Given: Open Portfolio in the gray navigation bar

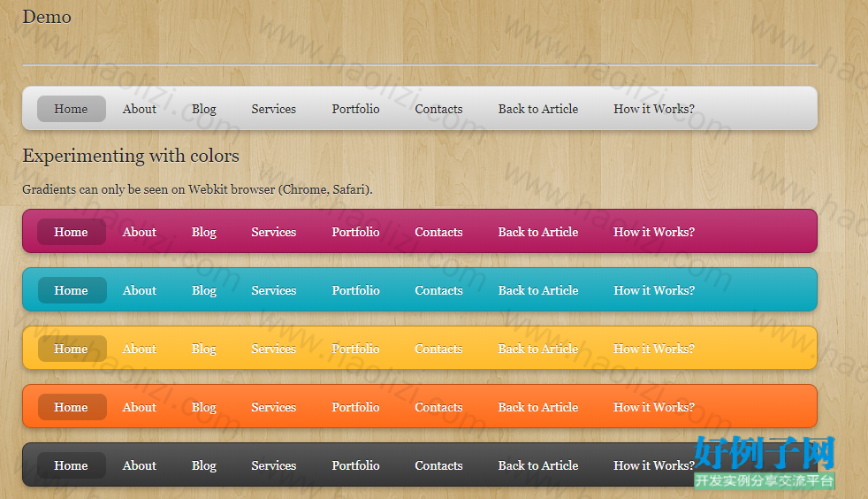Looking at the screenshot, I should tap(355, 109).
